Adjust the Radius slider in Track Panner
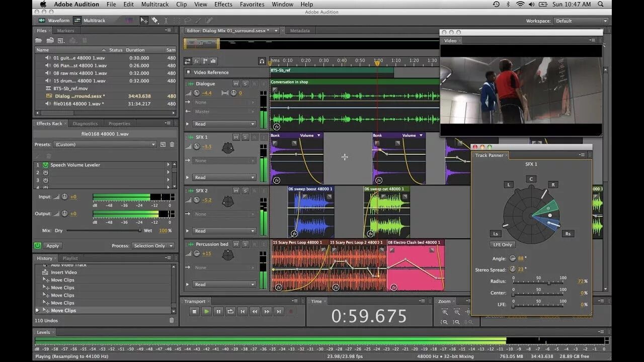Image resolution: width=644 pixels, height=362 pixels. [x=538, y=283]
